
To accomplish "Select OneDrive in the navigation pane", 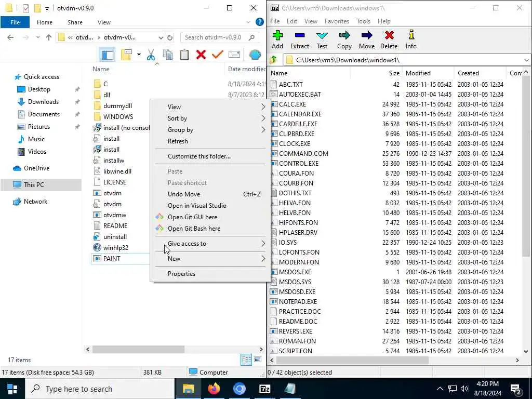I will [36, 168].
